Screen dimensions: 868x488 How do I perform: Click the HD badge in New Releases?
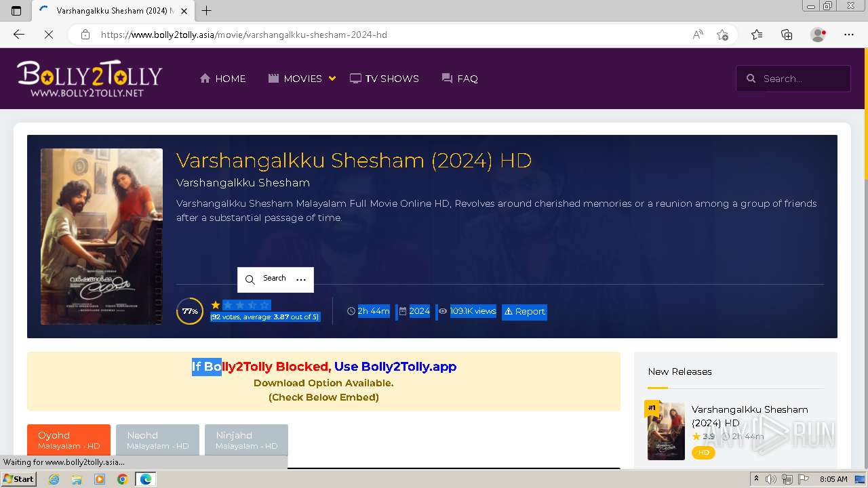click(x=703, y=452)
